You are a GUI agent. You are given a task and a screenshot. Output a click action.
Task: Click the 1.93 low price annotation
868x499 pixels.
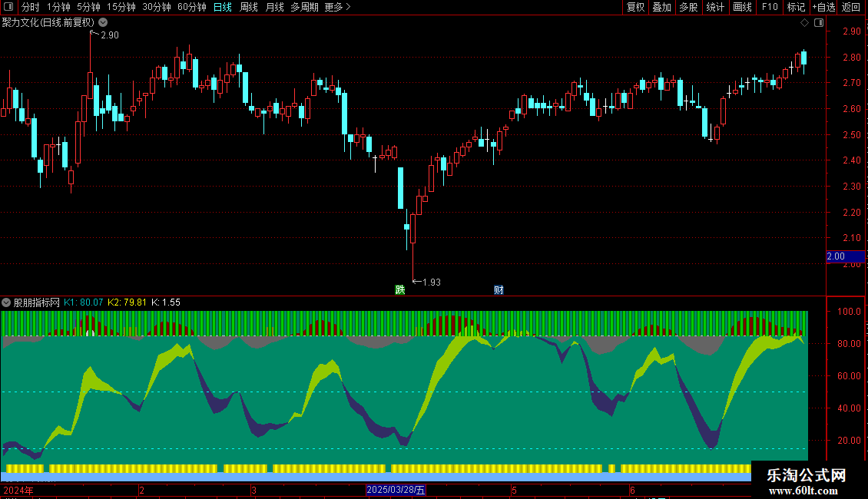click(x=432, y=283)
